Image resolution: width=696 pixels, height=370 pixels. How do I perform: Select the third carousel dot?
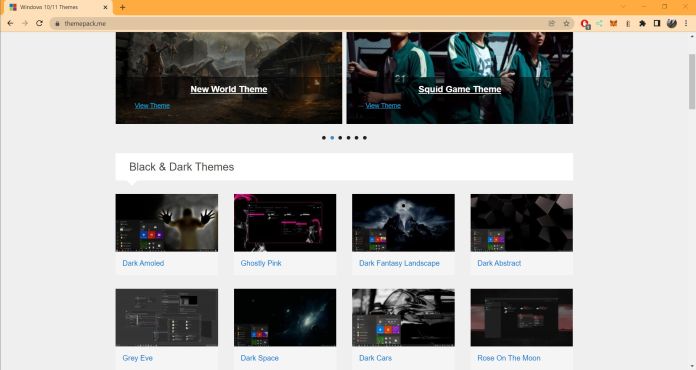(x=340, y=138)
